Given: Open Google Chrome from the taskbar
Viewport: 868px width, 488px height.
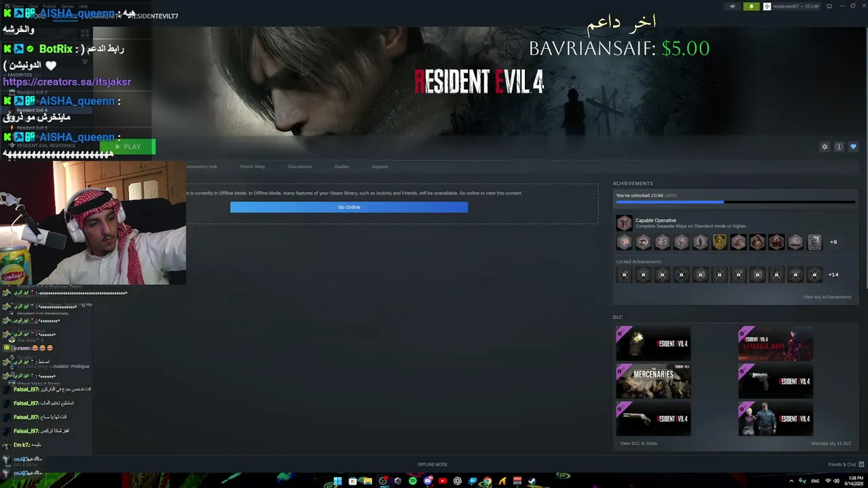Looking at the screenshot, I should pos(488,481).
